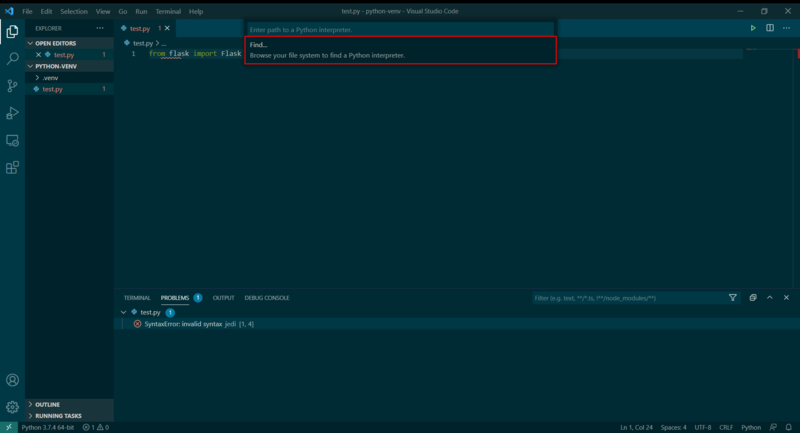The width and height of the screenshot is (800, 433).
Task: Open the Remote Explorer view
Action: (x=12, y=140)
